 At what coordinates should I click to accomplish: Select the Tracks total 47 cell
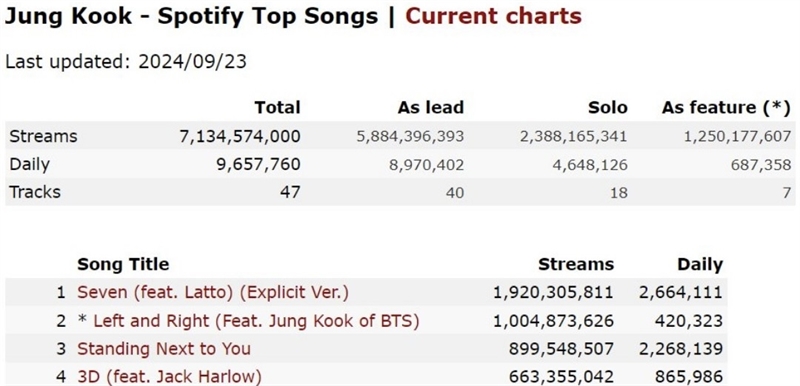[291, 192]
